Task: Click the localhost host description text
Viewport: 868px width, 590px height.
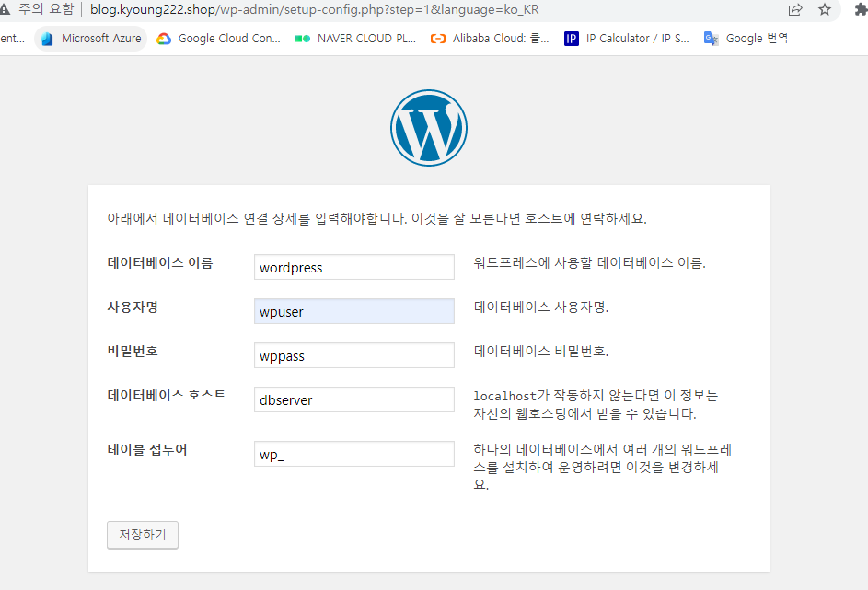Action: point(596,405)
